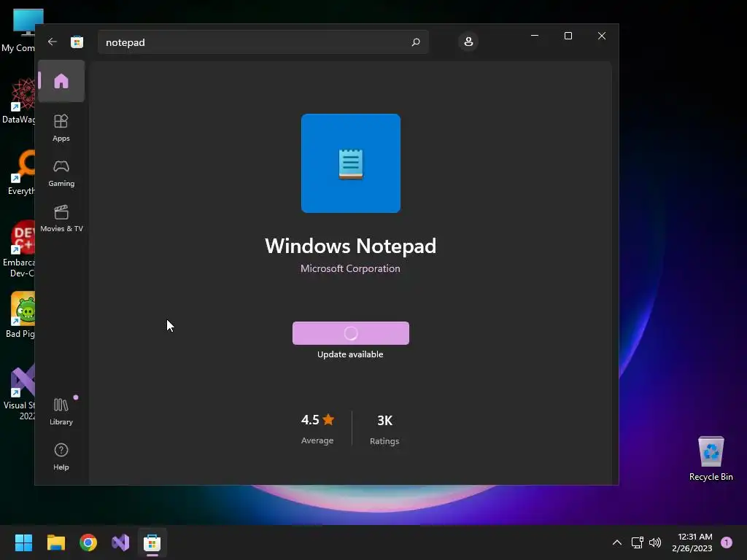Click the Windows Notepad title text
This screenshot has width=747, height=560.
351,246
